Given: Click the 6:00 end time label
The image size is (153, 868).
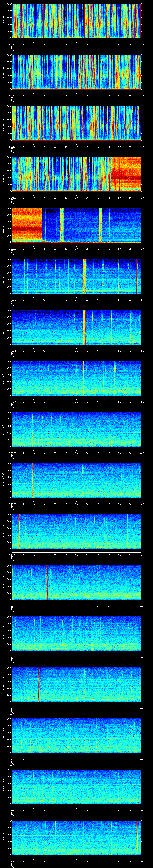Looking at the screenshot, I should click(x=141, y=249).
